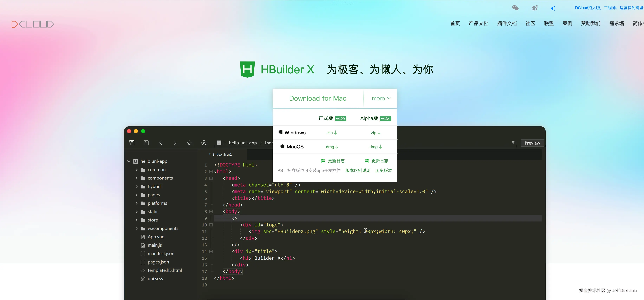Click the star bookmark icon in toolbar
The image size is (644, 300).
coord(190,143)
